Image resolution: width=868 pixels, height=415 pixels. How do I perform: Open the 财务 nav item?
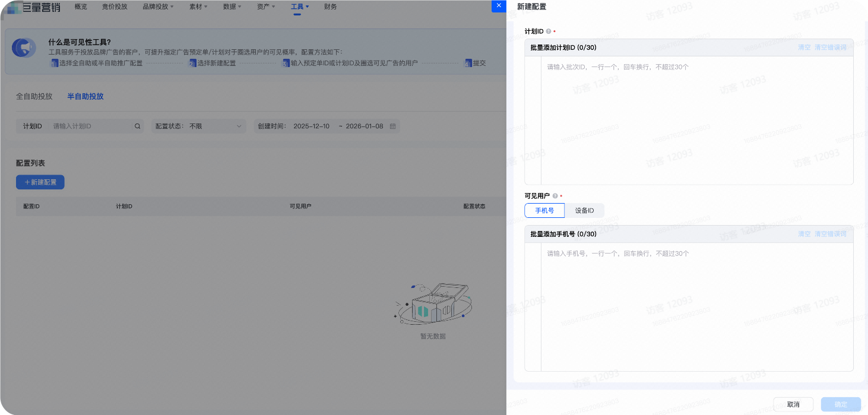tap(331, 7)
